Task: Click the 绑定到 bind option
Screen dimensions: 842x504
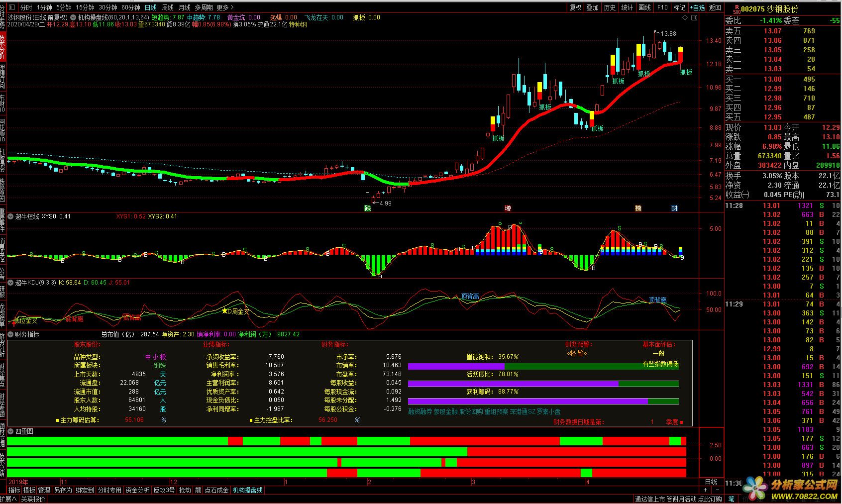Action: point(85,490)
